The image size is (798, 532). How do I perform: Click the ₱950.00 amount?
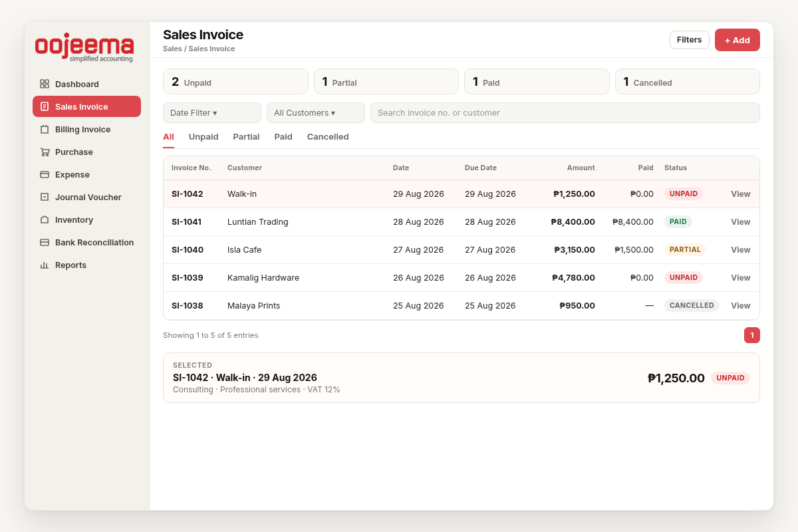577,306
